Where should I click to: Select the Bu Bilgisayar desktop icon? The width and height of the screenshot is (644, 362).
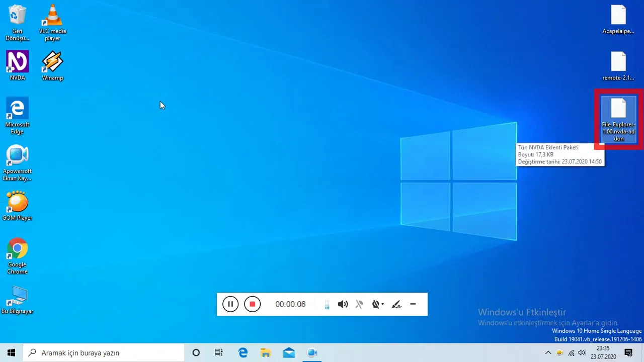(x=17, y=300)
